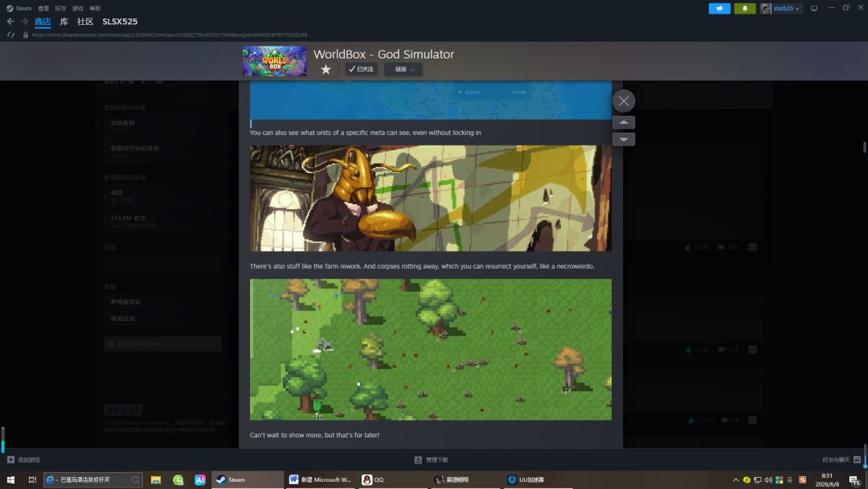Open 好友与聊天 (Friends & Chat)
This screenshot has width=868, height=489.
[x=841, y=460]
